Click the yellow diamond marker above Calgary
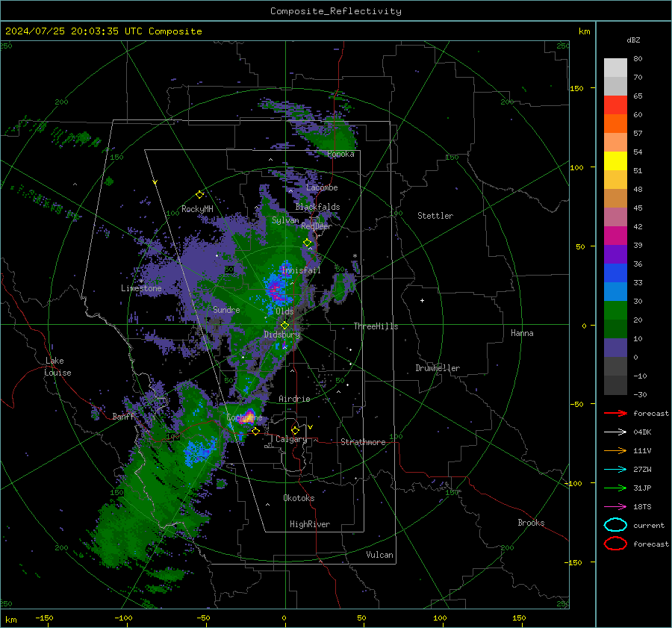 295,430
